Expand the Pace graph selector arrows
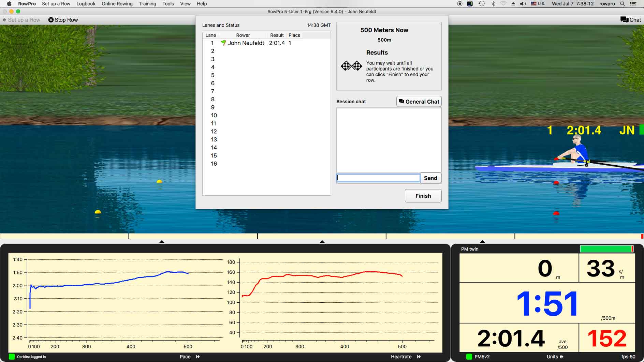644x362 pixels. (198, 357)
